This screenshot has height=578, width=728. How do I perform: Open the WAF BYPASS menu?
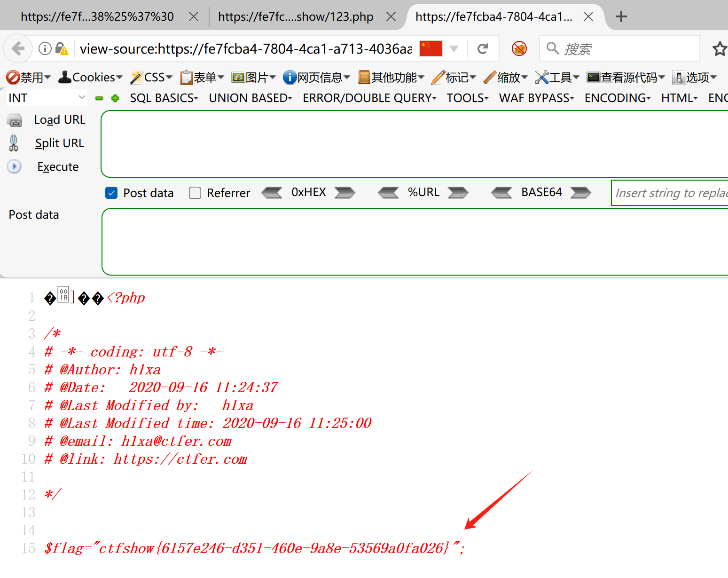pos(536,98)
